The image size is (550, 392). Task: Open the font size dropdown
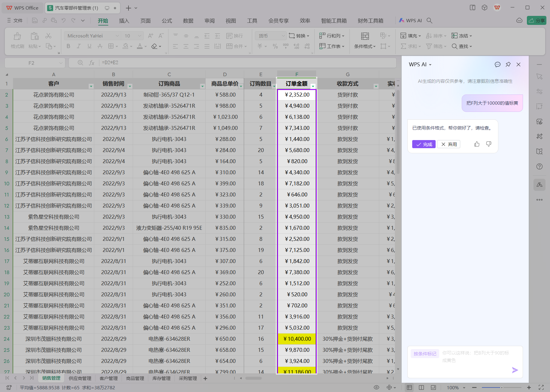pyautogui.click(x=133, y=36)
